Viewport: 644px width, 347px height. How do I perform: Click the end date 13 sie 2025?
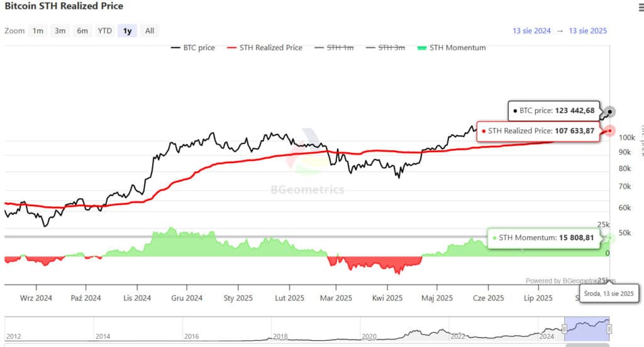(587, 31)
